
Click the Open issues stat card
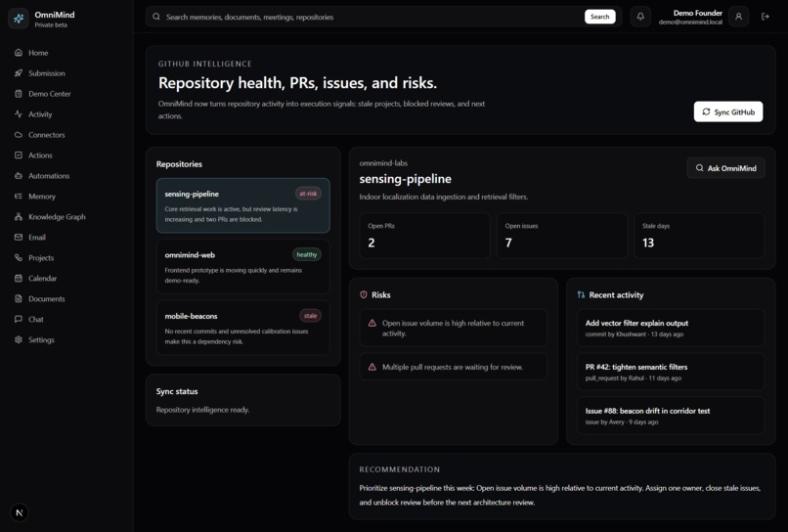(562, 236)
